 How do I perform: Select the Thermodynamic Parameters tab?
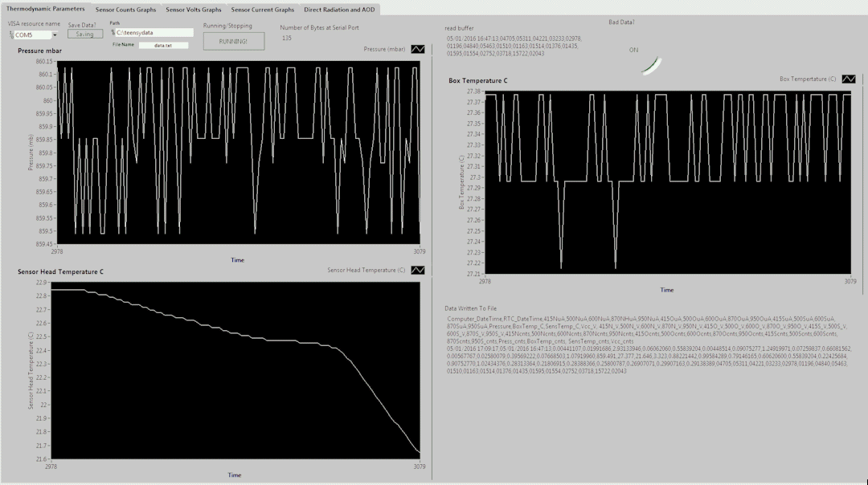45,9
